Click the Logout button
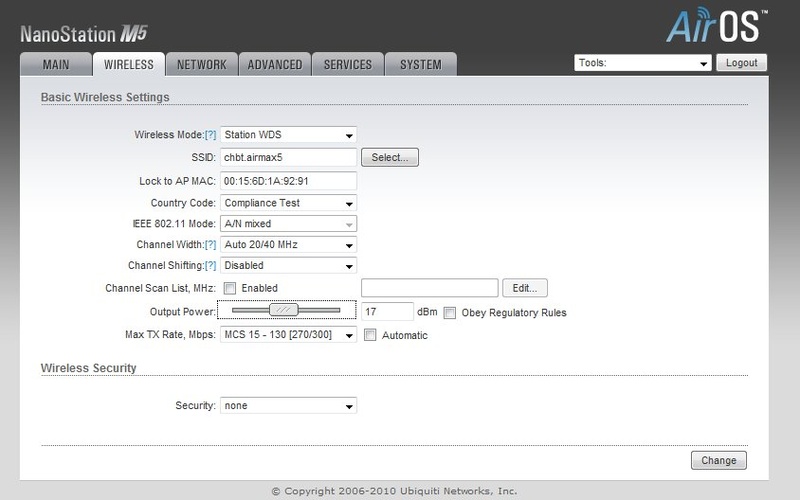800x500 pixels. pyautogui.click(x=741, y=63)
